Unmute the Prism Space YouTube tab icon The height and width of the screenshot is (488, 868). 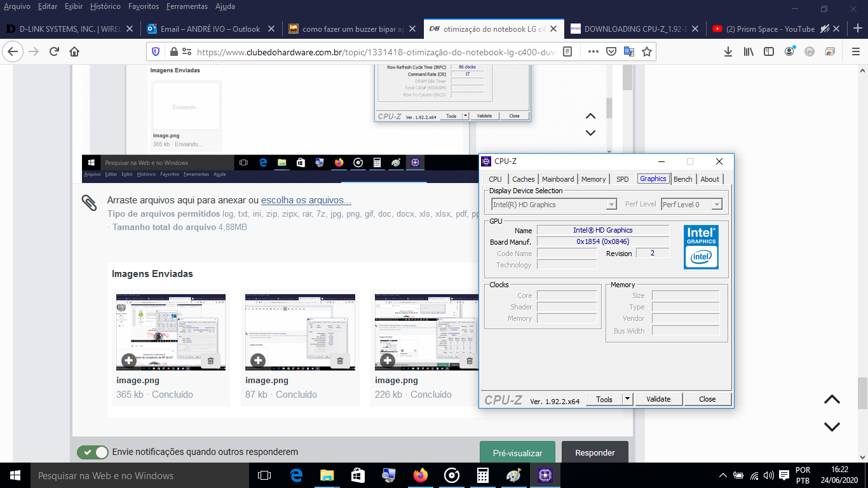click(x=825, y=29)
